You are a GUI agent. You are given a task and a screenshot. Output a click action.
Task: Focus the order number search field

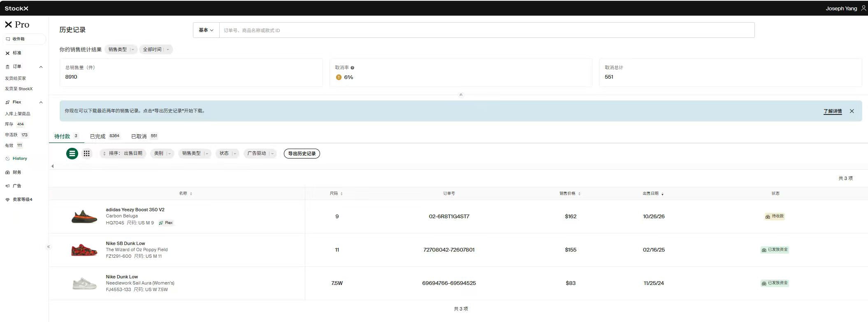pos(487,30)
